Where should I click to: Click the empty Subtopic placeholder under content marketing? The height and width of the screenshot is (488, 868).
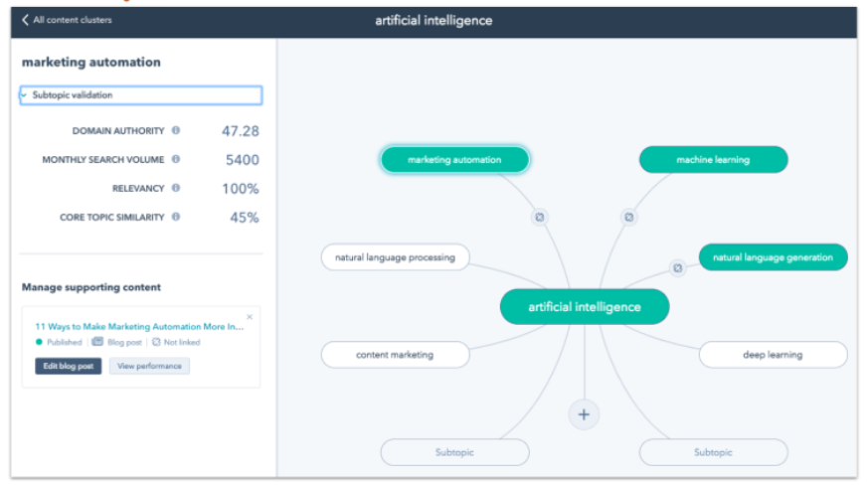pos(454,452)
